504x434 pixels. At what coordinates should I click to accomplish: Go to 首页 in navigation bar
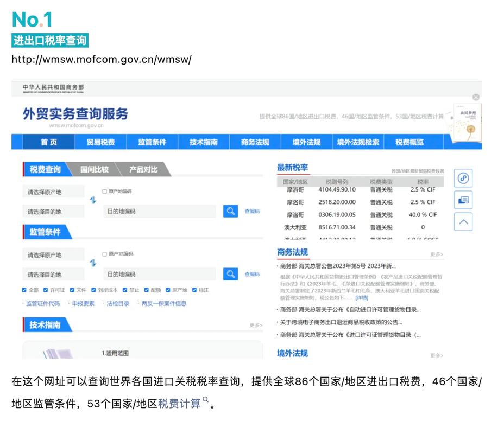tap(49, 142)
